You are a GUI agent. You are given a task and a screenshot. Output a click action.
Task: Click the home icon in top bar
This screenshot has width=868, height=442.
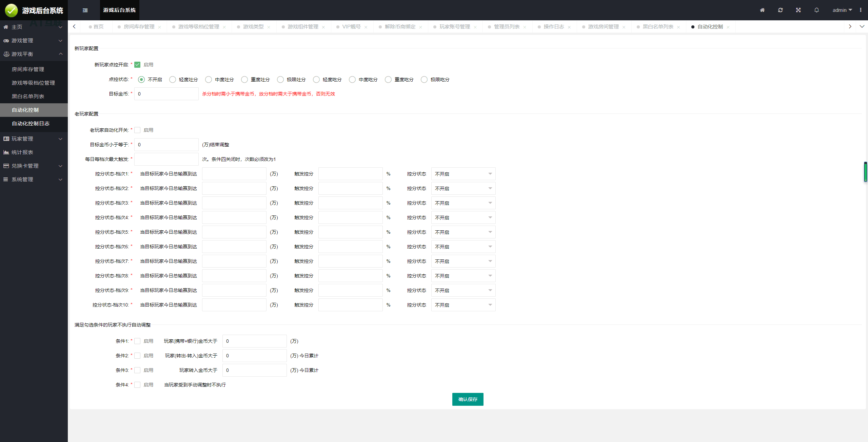point(762,10)
